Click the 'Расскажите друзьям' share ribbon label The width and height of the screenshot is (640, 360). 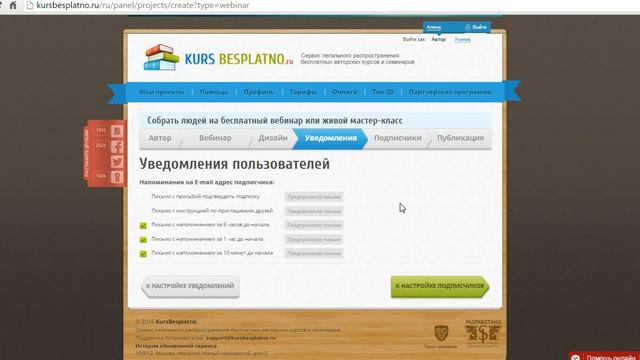87,153
